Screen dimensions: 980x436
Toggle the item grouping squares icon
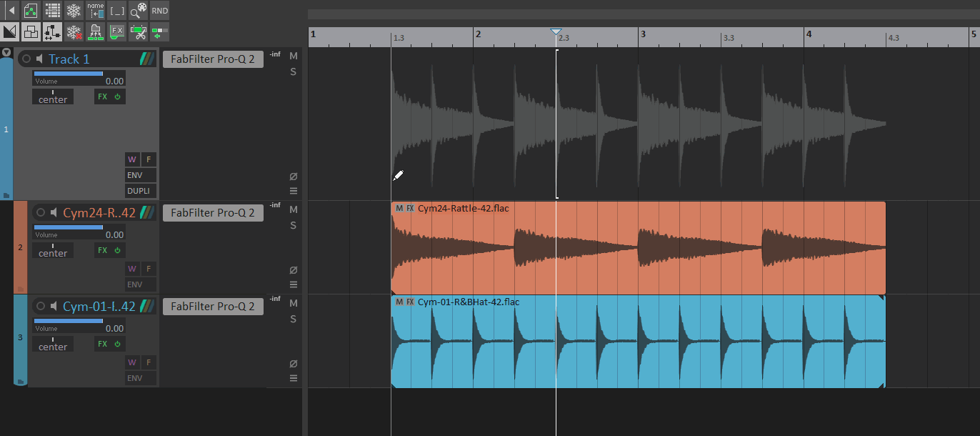point(31,31)
